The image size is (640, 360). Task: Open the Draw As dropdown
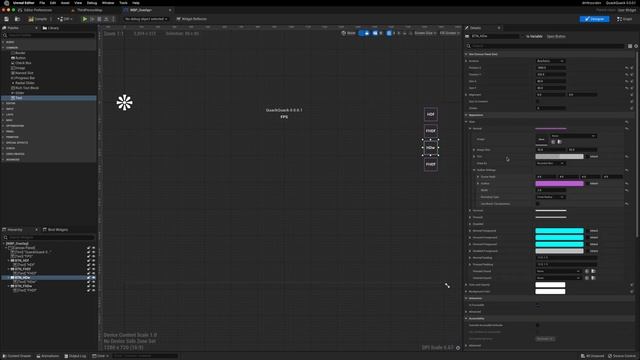[550, 163]
